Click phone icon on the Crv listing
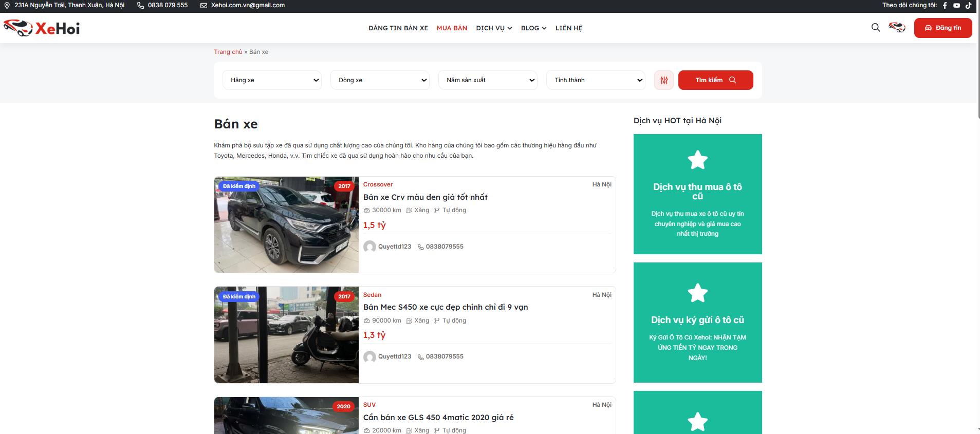Viewport: 980px width, 434px height. [421, 247]
